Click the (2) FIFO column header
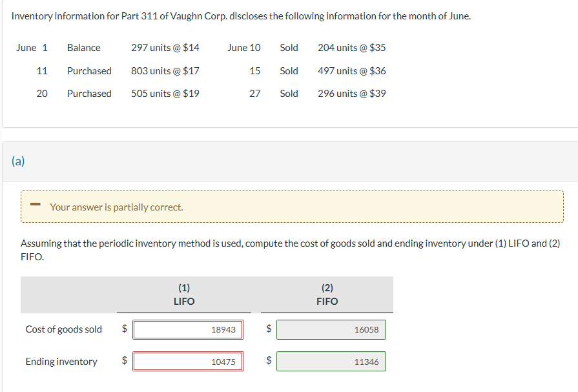The height and width of the screenshot is (392, 578). coord(327,294)
